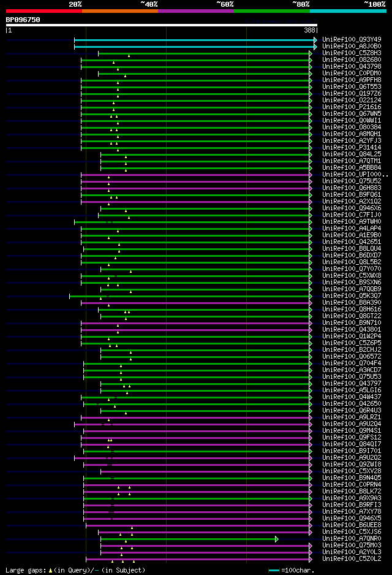Click the cyan 100char scale marker

tap(274, 571)
